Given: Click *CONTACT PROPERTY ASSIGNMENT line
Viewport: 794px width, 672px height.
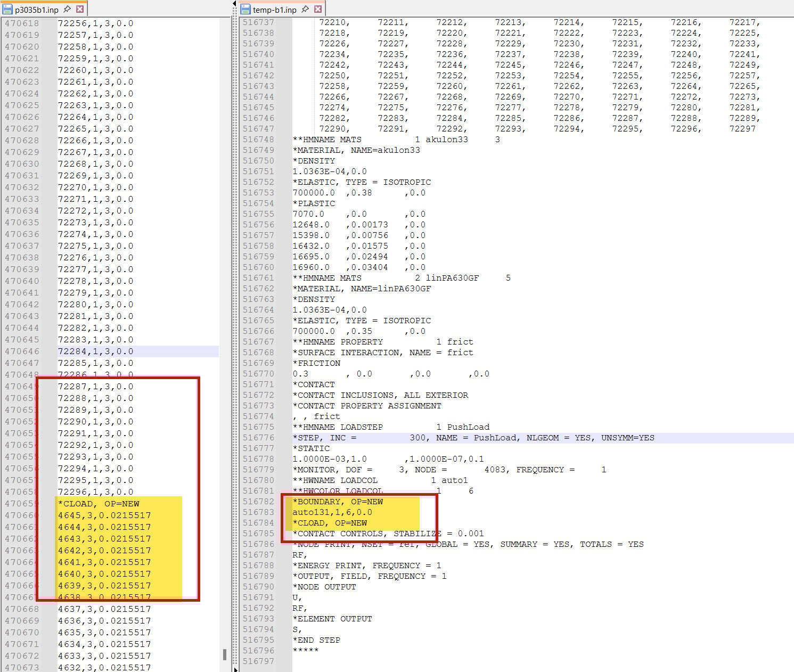Looking at the screenshot, I should [x=367, y=406].
